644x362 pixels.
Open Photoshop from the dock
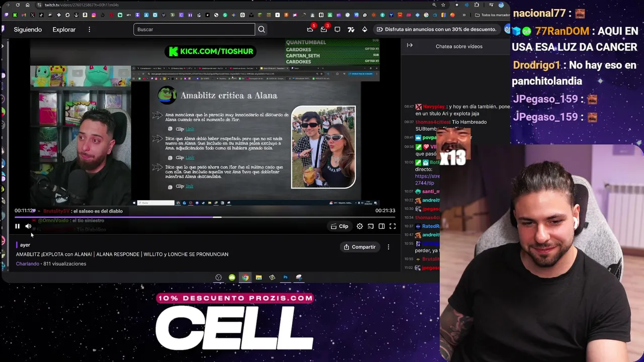pyautogui.click(x=285, y=278)
